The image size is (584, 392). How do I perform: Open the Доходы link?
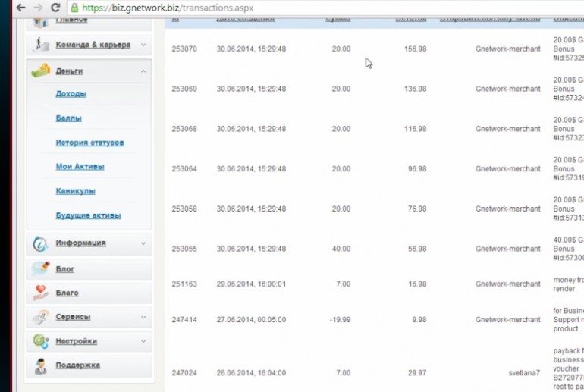(x=71, y=94)
